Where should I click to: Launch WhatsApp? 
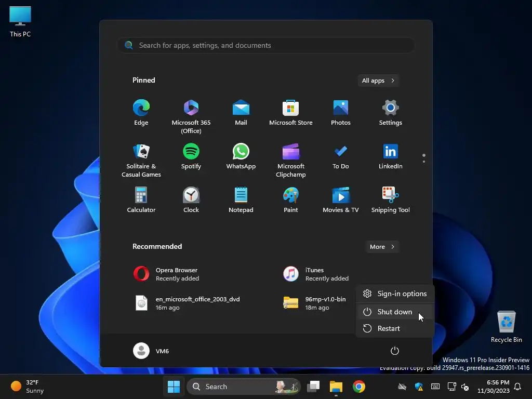click(x=241, y=156)
